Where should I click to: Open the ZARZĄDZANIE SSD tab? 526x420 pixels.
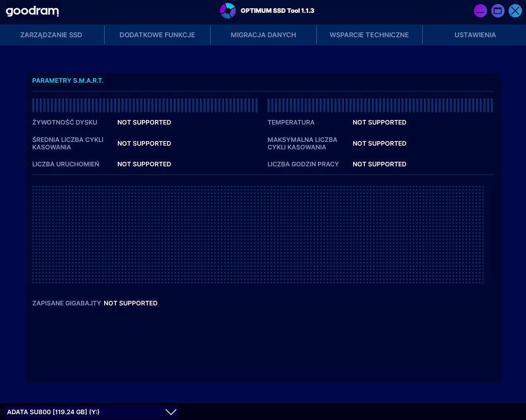[51, 35]
